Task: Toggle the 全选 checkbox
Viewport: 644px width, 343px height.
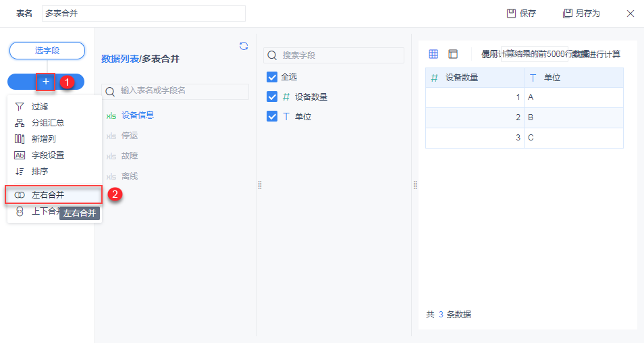Action: [273, 77]
